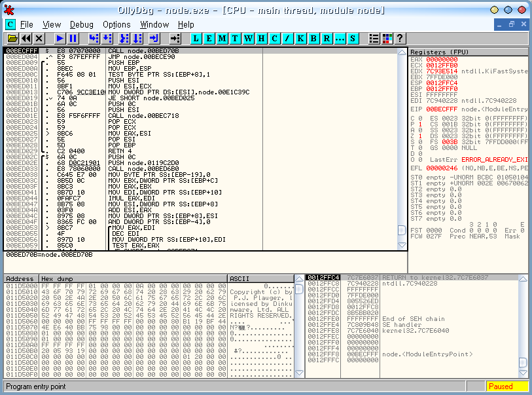The image size is (532, 395).
Task: Click the Address column header in dump
Action: pyautogui.click(x=21, y=278)
